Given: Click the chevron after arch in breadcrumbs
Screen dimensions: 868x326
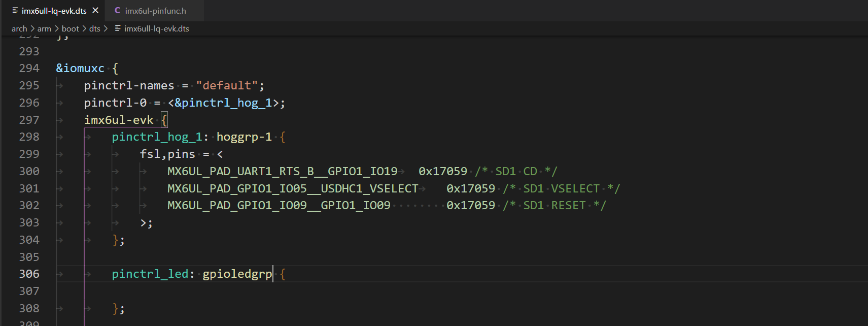Looking at the screenshot, I should click(32, 28).
